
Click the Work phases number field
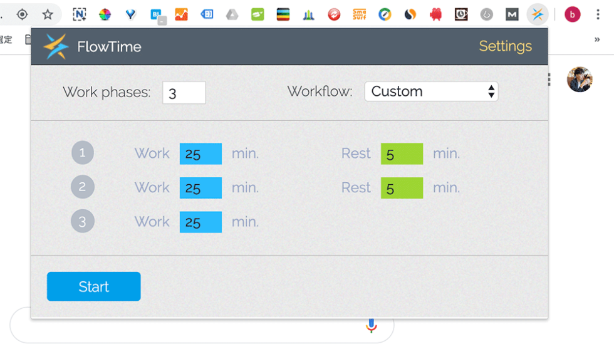[x=184, y=93]
